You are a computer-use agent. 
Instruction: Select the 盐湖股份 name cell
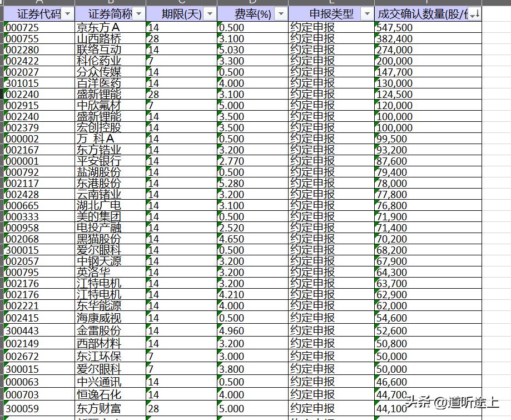[110, 172]
